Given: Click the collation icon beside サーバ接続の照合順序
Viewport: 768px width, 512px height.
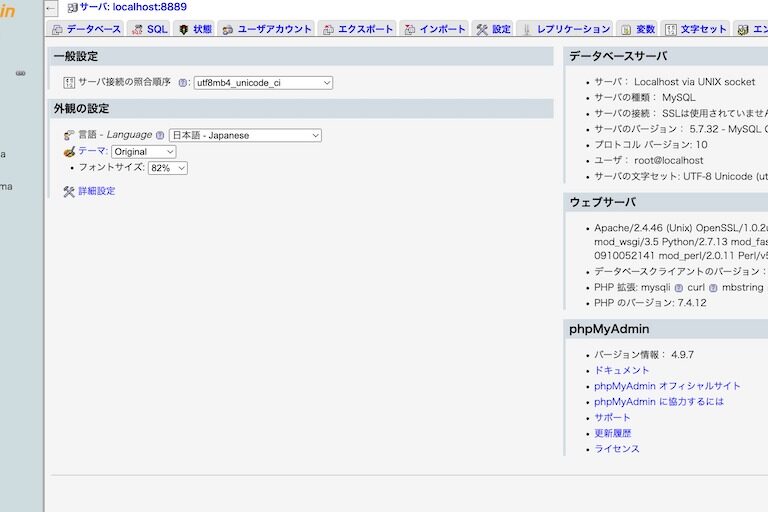Looking at the screenshot, I should coord(69,82).
